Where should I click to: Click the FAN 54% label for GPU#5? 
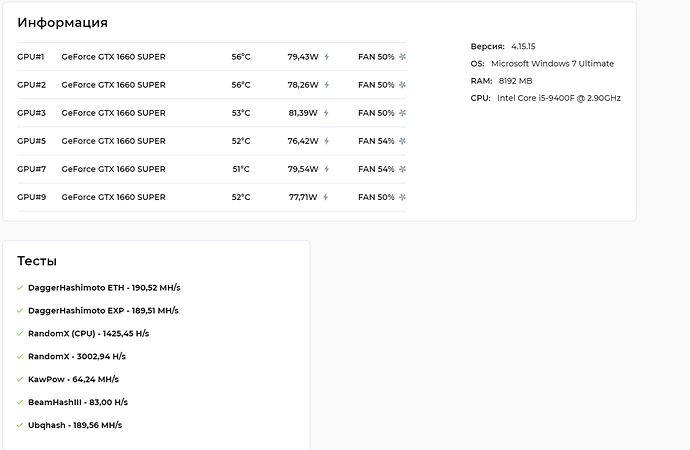tap(376, 141)
